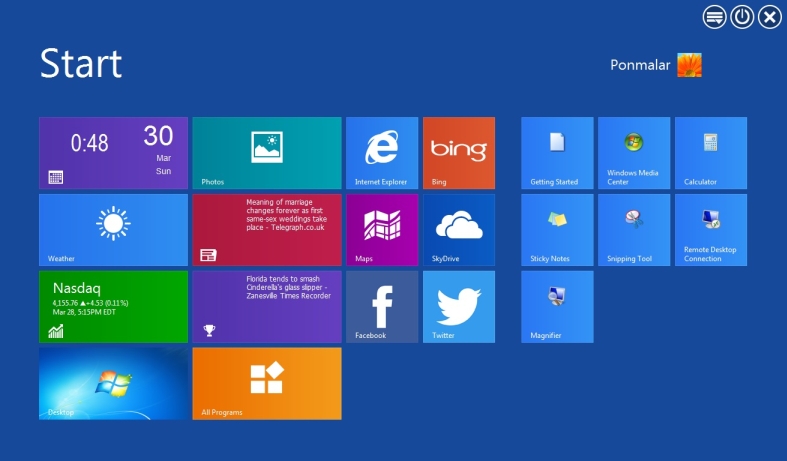Open the Nasdaq finance tile
Screen dimensions: 787x461
[113, 307]
